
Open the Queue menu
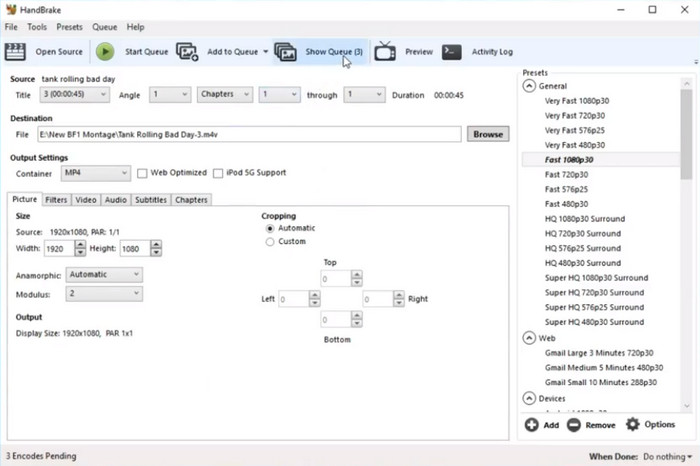[104, 27]
